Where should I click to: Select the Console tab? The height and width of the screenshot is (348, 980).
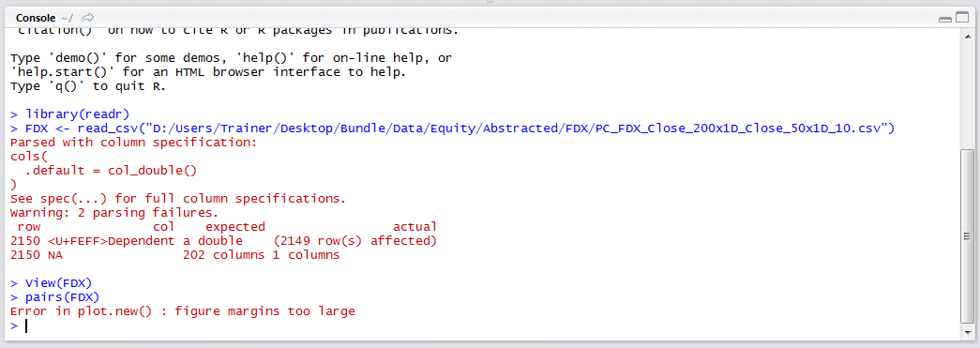37,18
